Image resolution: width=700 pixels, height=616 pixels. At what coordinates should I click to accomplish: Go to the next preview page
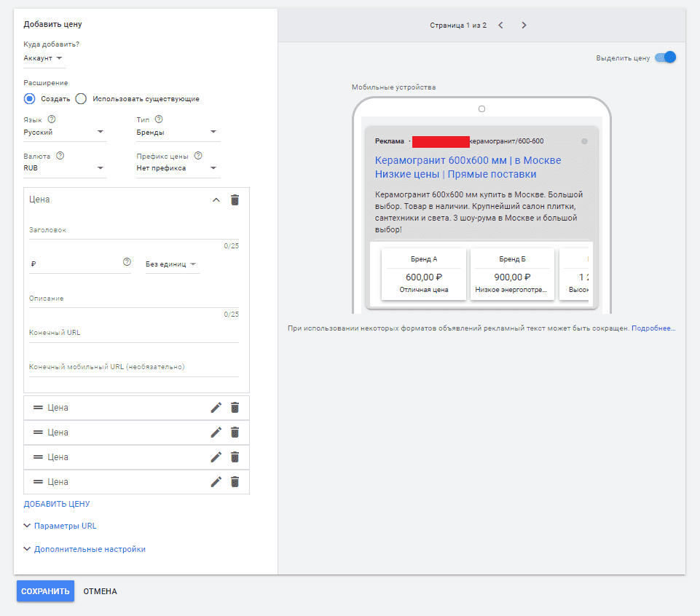click(x=524, y=25)
